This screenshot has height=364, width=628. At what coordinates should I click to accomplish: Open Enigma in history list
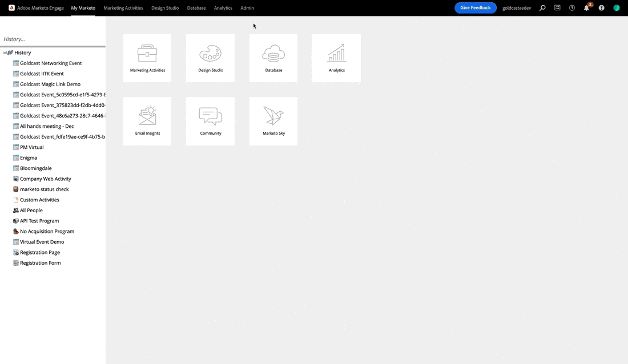tap(29, 157)
